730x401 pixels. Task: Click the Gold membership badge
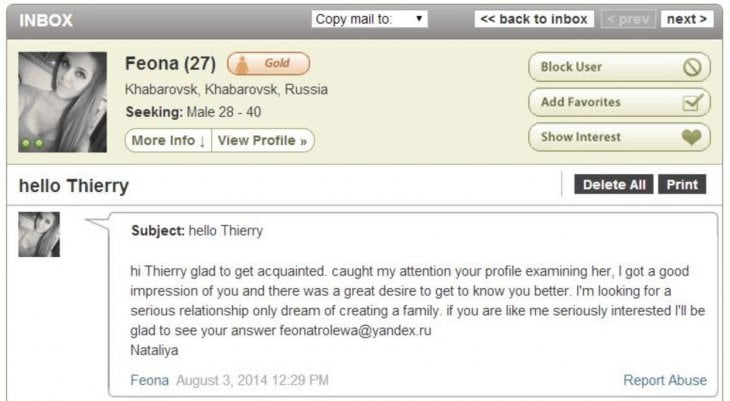(x=268, y=64)
